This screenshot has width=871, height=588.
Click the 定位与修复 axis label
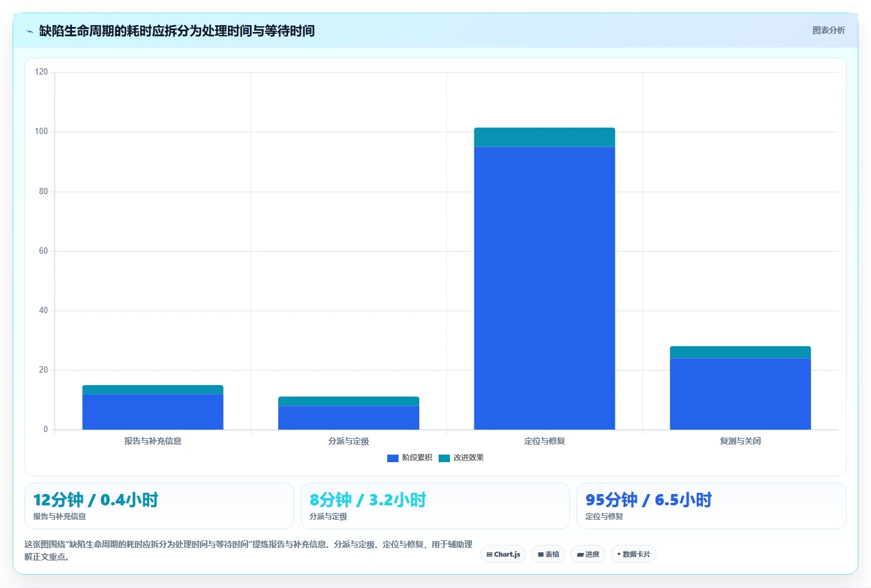(545, 441)
